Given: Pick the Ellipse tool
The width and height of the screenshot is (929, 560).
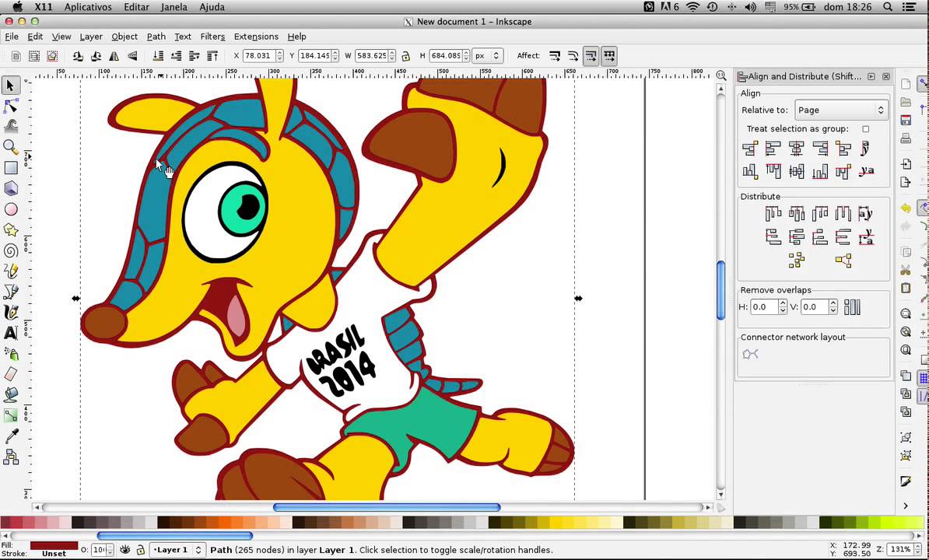Looking at the screenshot, I should point(11,209).
